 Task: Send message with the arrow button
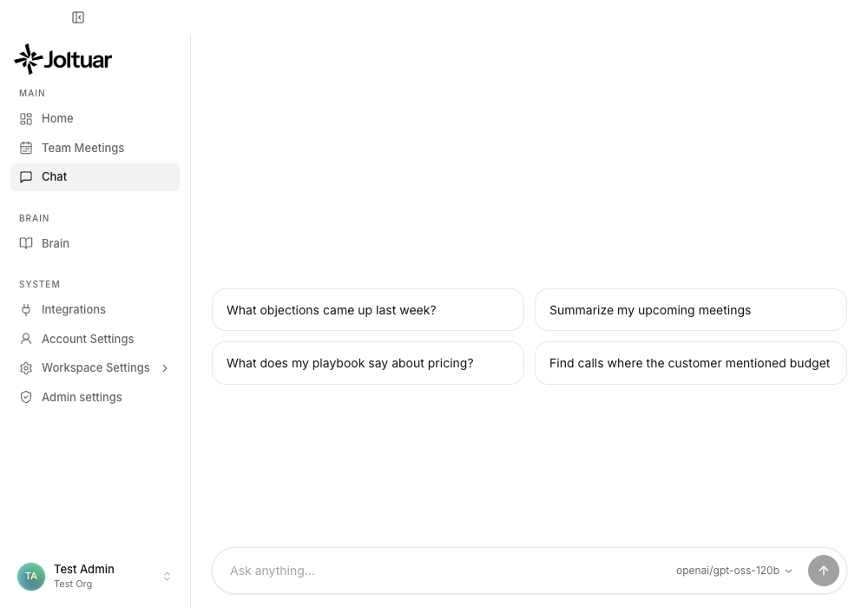click(x=823, y=571)
